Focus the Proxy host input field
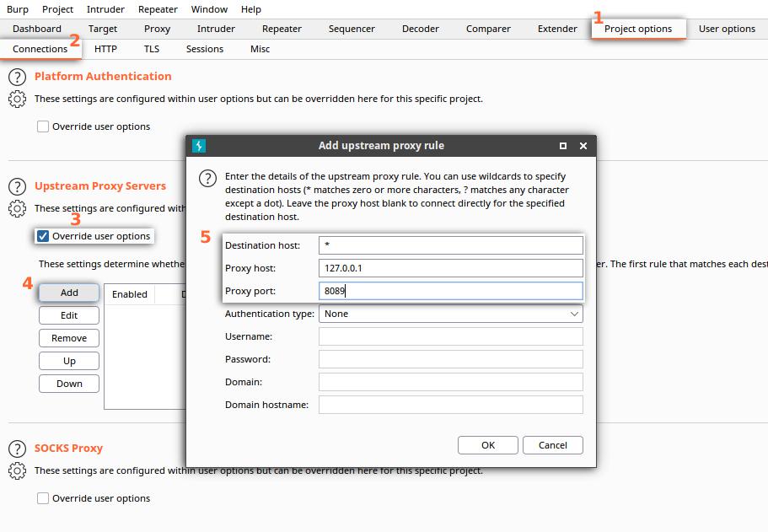Image resolution: width=768 pixels, height=532 pixels. point(451,268)
